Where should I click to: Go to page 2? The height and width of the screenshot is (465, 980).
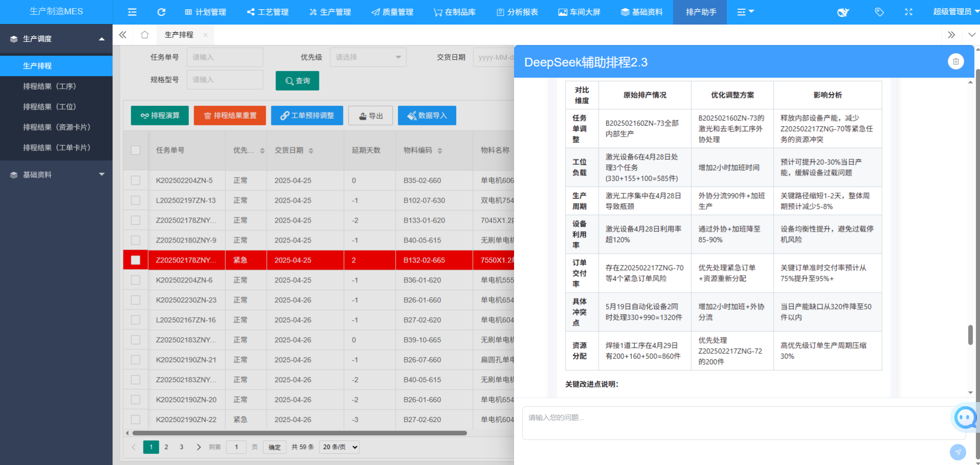pos(166,447)
